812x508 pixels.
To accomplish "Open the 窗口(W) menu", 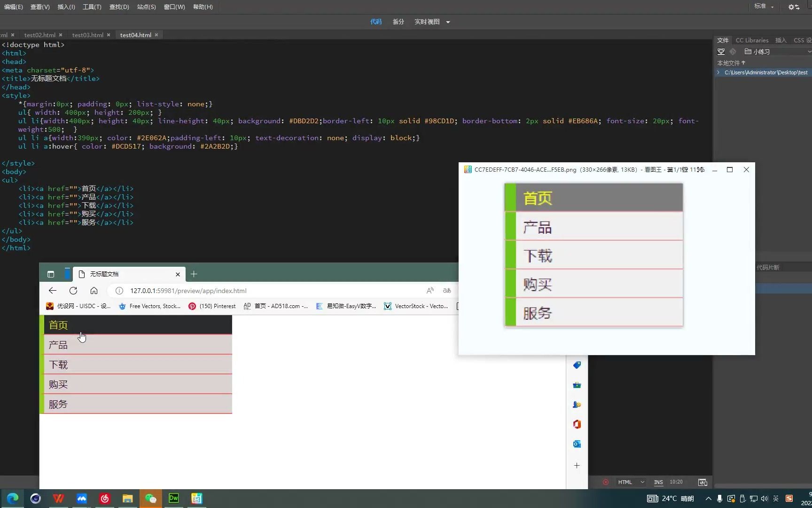I will [174, 7].
